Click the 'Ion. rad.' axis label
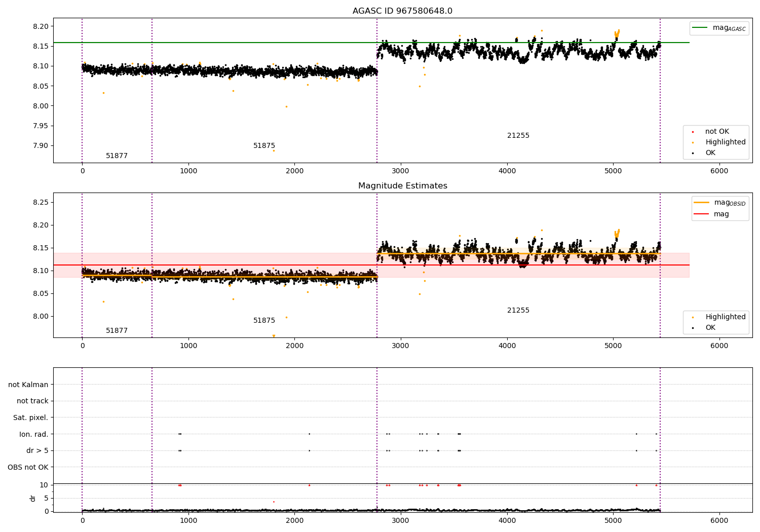 (x=34, y=434)
